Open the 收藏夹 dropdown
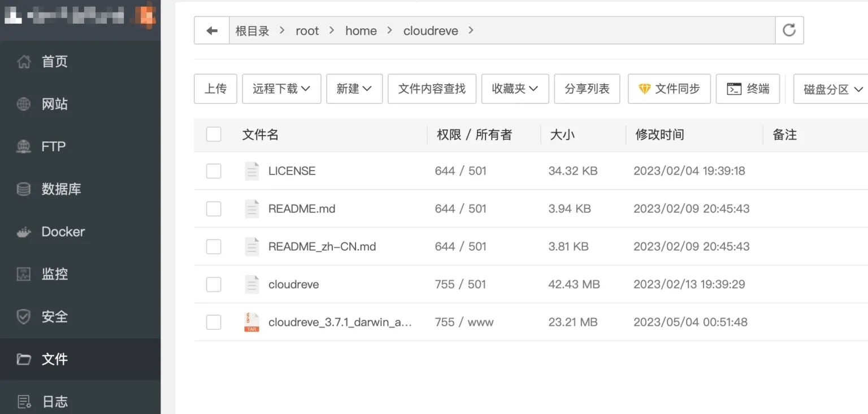Screen dimensions: 868x414 515,89
